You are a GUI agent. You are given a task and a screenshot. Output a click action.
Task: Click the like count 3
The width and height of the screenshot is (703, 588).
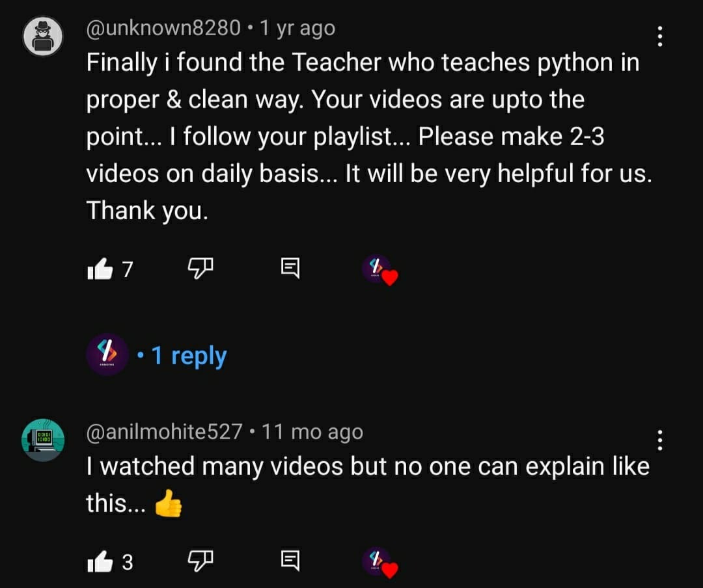128,562
